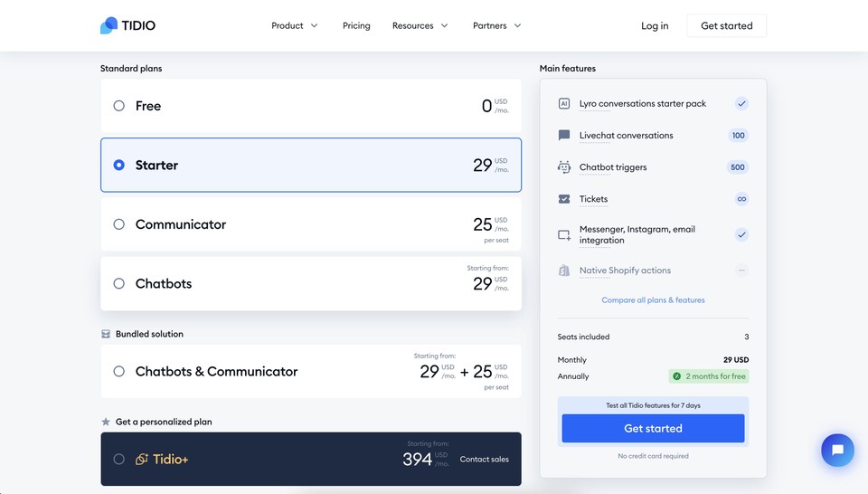Expand the Product menu chevron

point(315,25)
